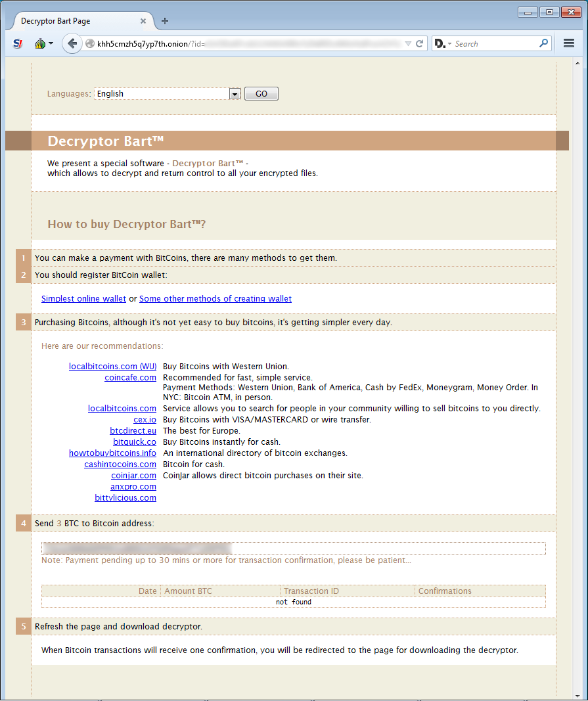588x701 pixels.
Task: Click the S! toolbar icon
Action: tap(18, 44)
